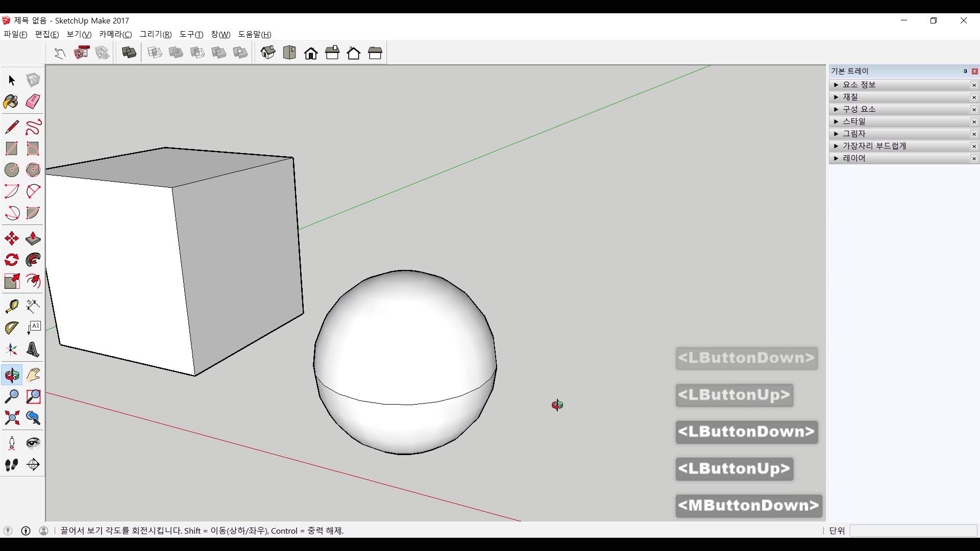
Task: Open the 카메라 menu
Action: (x=115, y=34)
